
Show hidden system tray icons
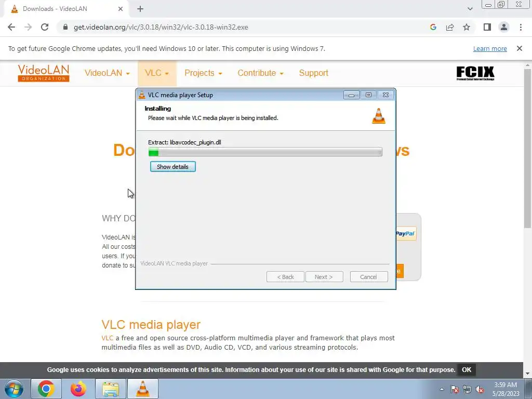click(x=442, y=389)
